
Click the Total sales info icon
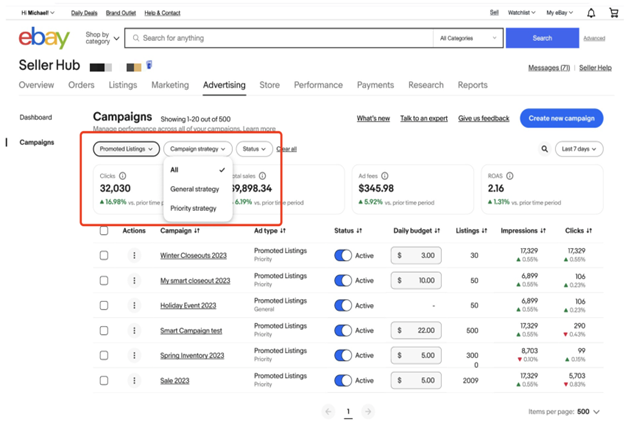[262, 176]
